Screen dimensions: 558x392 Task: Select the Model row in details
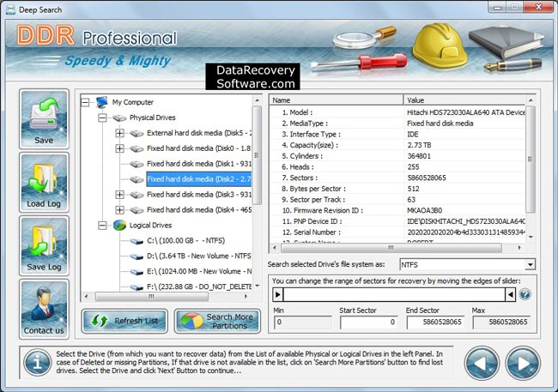[x=397, y=112]
